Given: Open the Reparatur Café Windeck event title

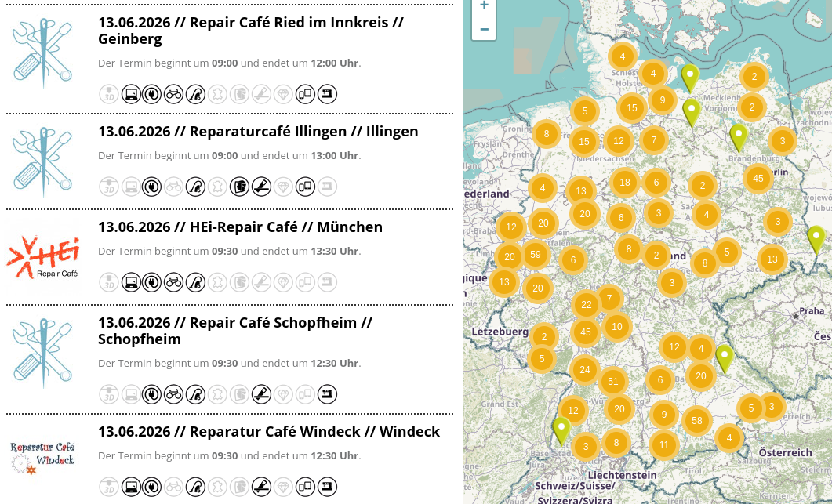Looking at the screenshot, I should [x=268, y=432].
